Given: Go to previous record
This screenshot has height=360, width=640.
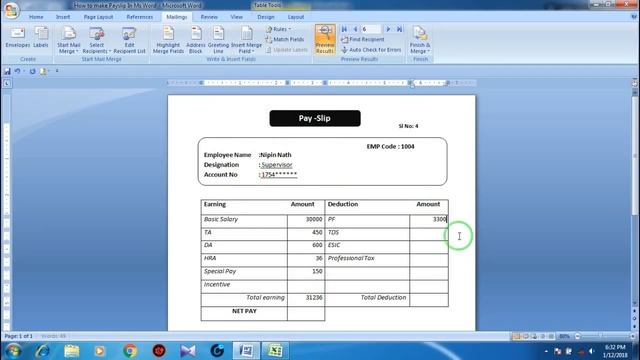Looking at the screenshot, I should pyautogui.click(x=355, y=29).
